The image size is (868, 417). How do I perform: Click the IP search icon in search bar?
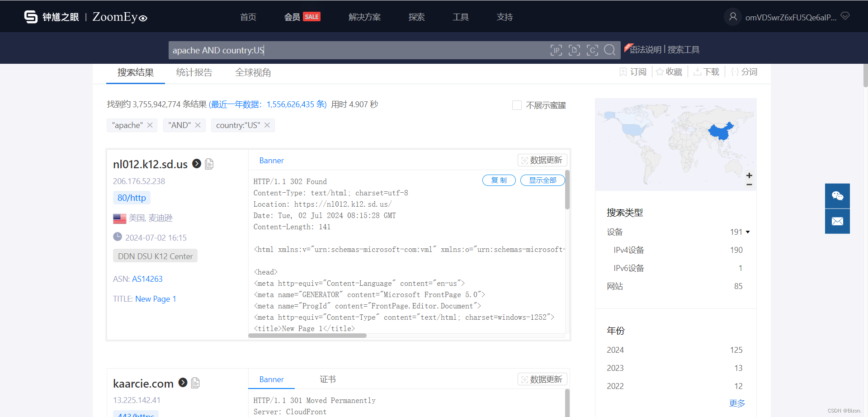pyautogui.click(x=556, y=50)
